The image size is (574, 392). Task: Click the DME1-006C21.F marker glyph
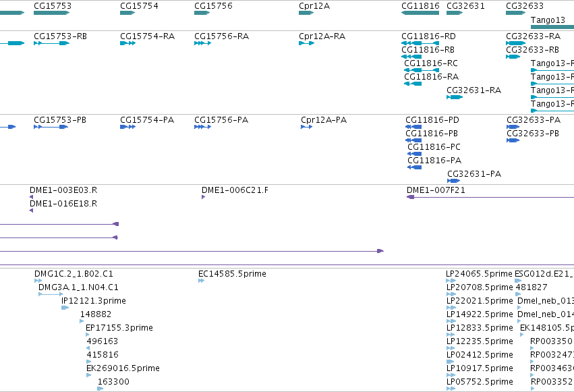(203, 197)
